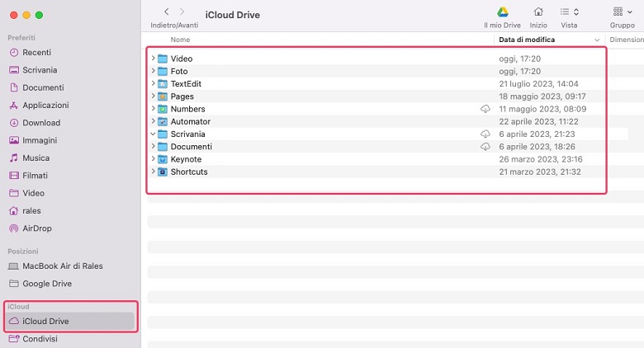Minimize the Finder window with yellow button

click(x=26, y=15)
